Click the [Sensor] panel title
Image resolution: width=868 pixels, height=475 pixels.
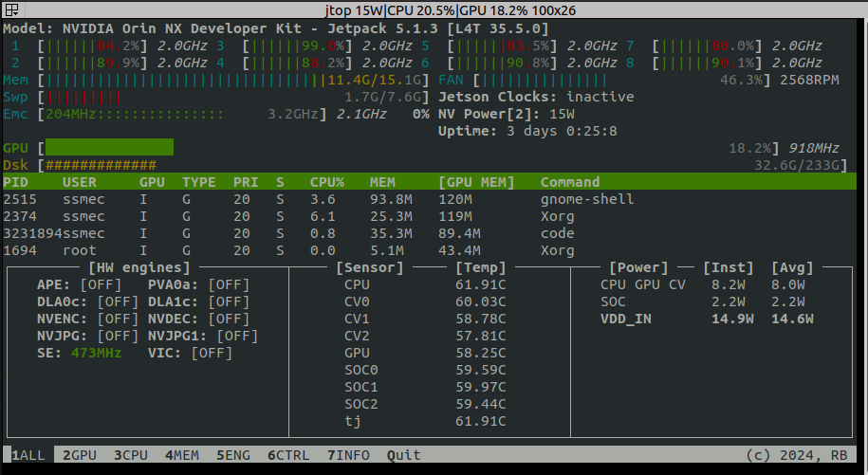tap(370, 267)
